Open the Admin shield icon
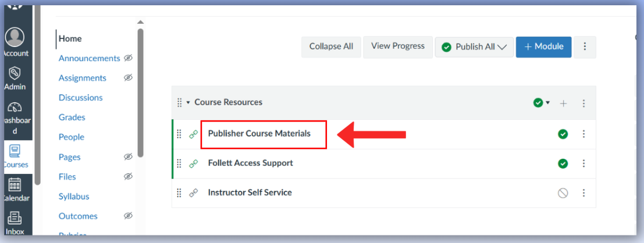The image size is (644, 243). (15, 73)
